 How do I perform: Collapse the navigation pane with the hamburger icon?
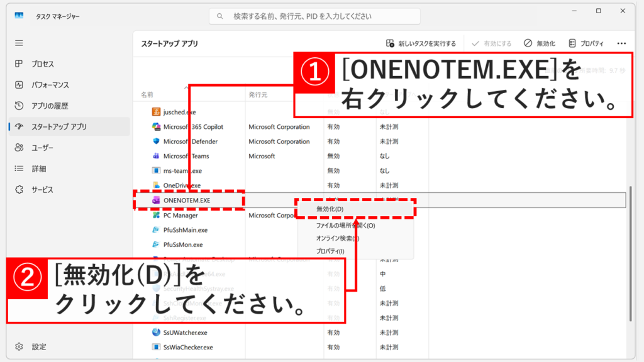click(x=18, y=43)
